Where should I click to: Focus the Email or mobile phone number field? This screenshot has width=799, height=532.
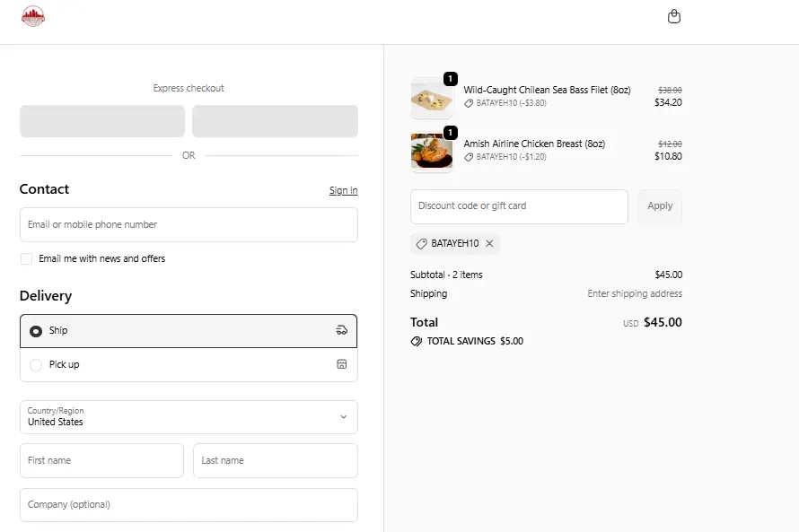(x=189, y=225)
